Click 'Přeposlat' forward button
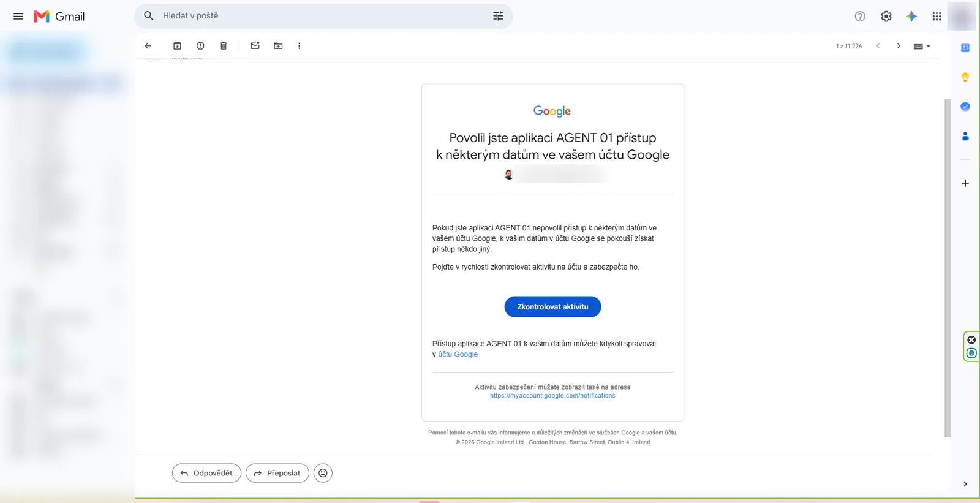Viewport: 980px width, 503px height. pyautogui.click(x=277, y=473)
